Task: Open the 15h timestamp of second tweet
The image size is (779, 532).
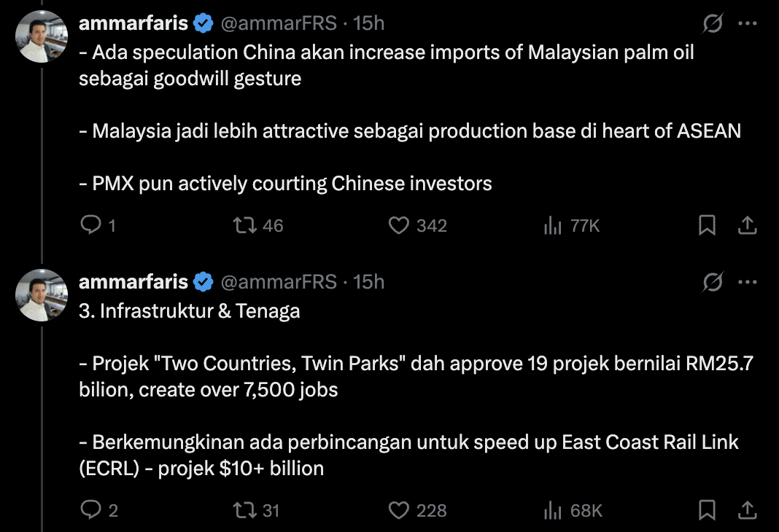Action: click(369, 282)
